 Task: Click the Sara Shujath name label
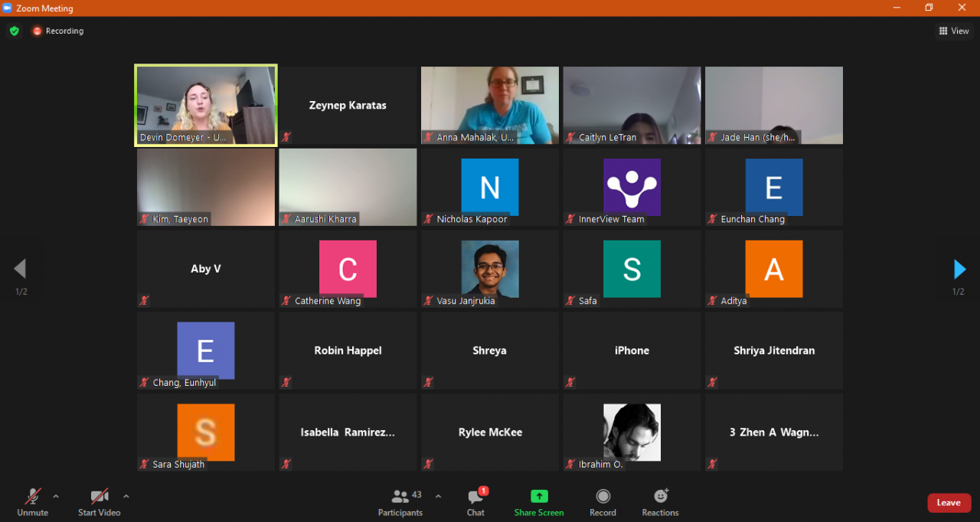tap(178, 465)
